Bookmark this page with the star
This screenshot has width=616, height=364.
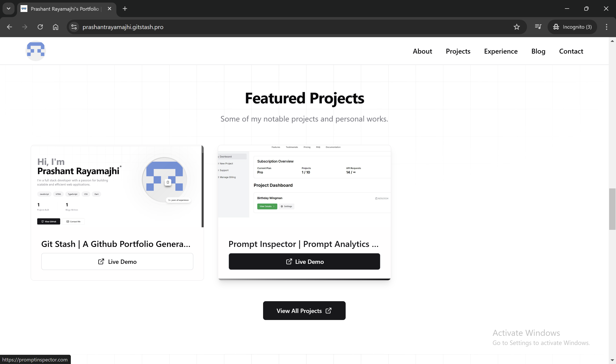pos(517,27)
